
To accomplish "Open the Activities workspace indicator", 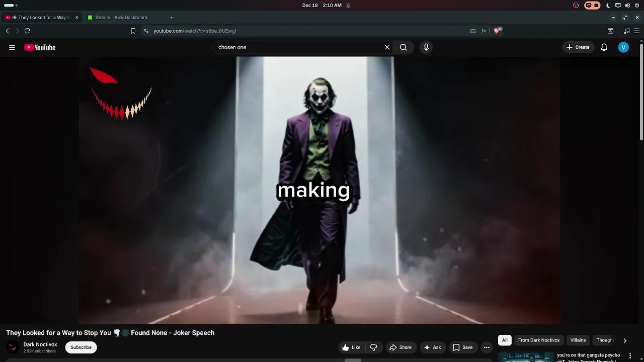I will (10, 6).
